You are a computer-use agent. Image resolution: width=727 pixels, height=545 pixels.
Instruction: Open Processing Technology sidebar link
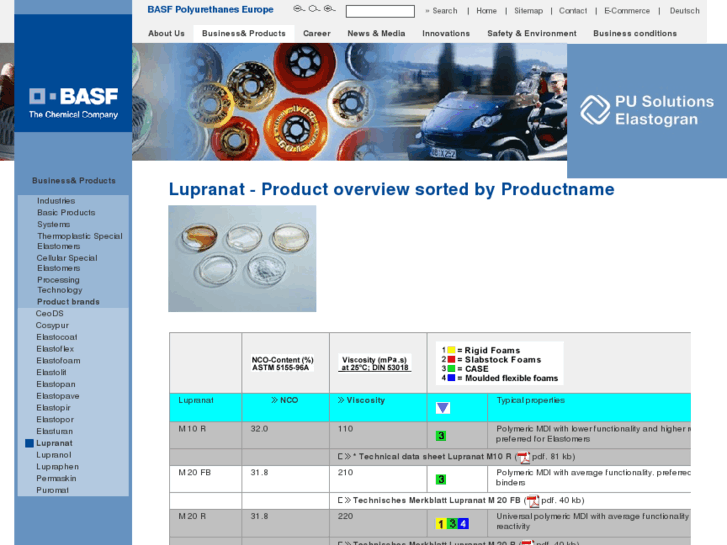(x=60, y=285)
